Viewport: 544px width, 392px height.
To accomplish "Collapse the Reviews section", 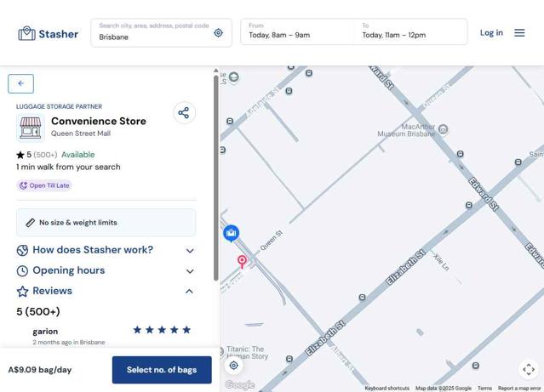I will (106, 291).
